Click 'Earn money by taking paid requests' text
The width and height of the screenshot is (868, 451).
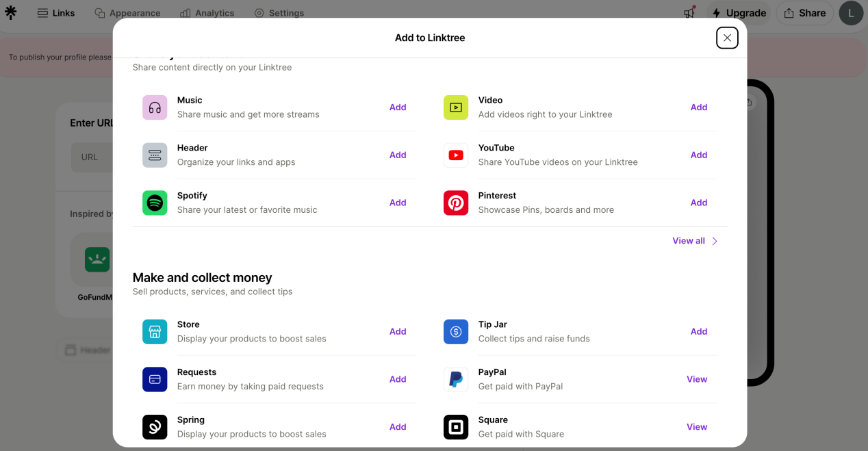[x=251, y=387]
